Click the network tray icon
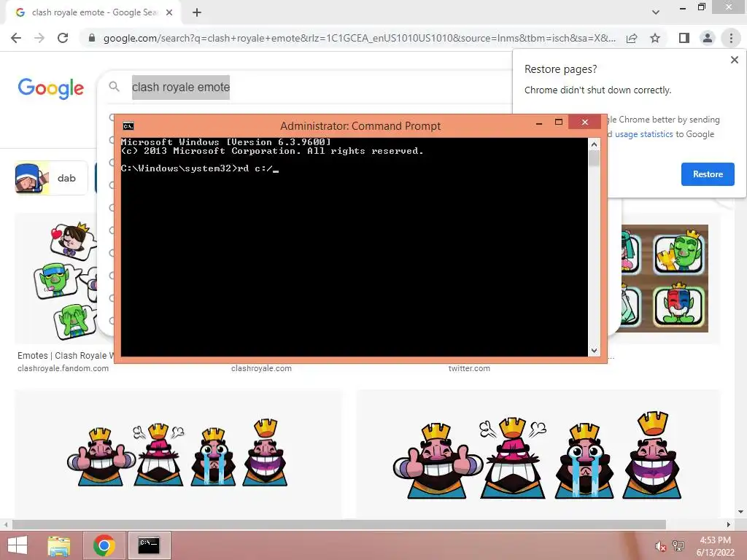This screenshot has width=747, height=560. [x=678, y=545]
